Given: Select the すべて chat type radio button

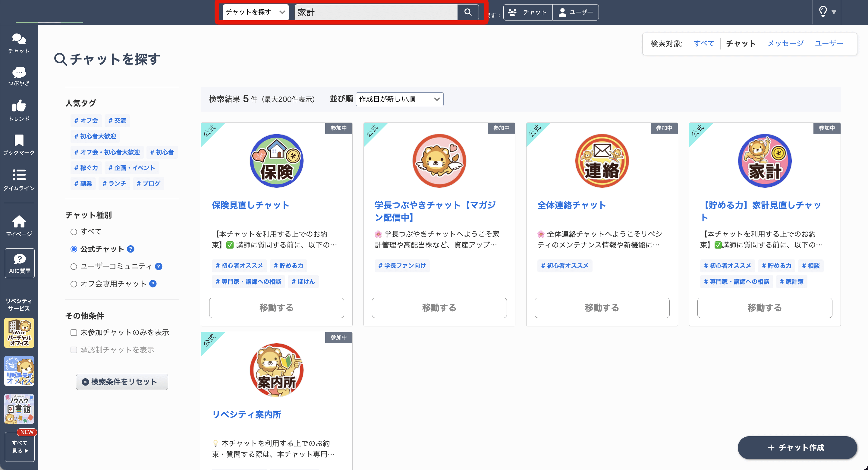Looking at the screenshot, I should 74,232.
